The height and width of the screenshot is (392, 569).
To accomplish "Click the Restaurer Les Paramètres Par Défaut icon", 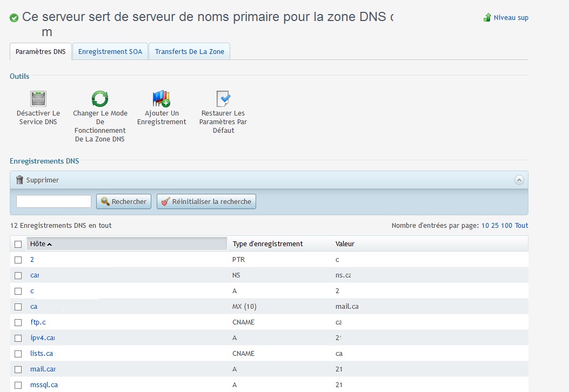I will 223,99.
